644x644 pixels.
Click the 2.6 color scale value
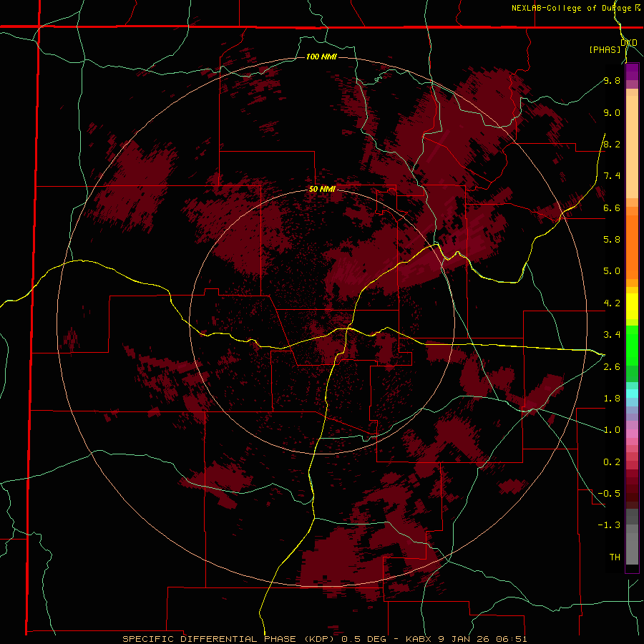click(612, 367)
